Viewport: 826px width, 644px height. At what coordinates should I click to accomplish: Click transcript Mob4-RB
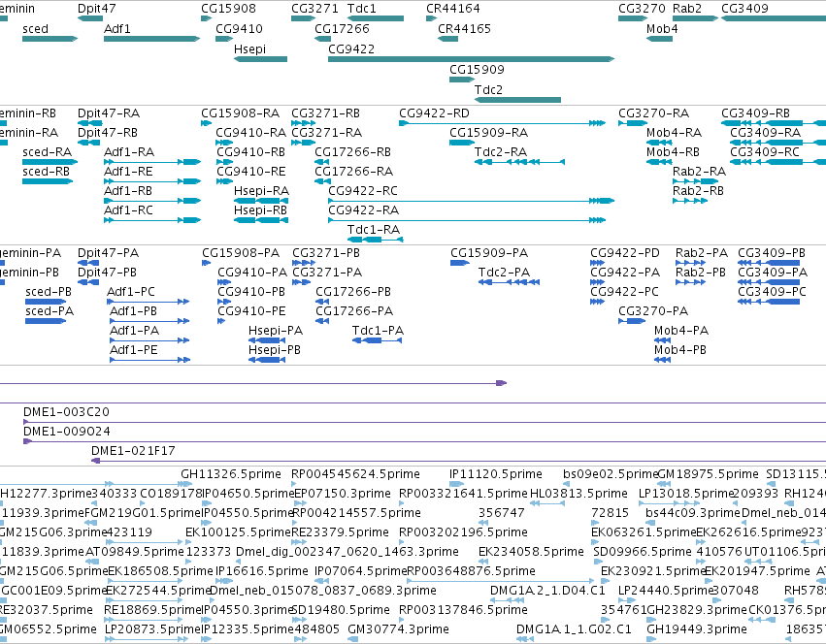tap(659, 162)
